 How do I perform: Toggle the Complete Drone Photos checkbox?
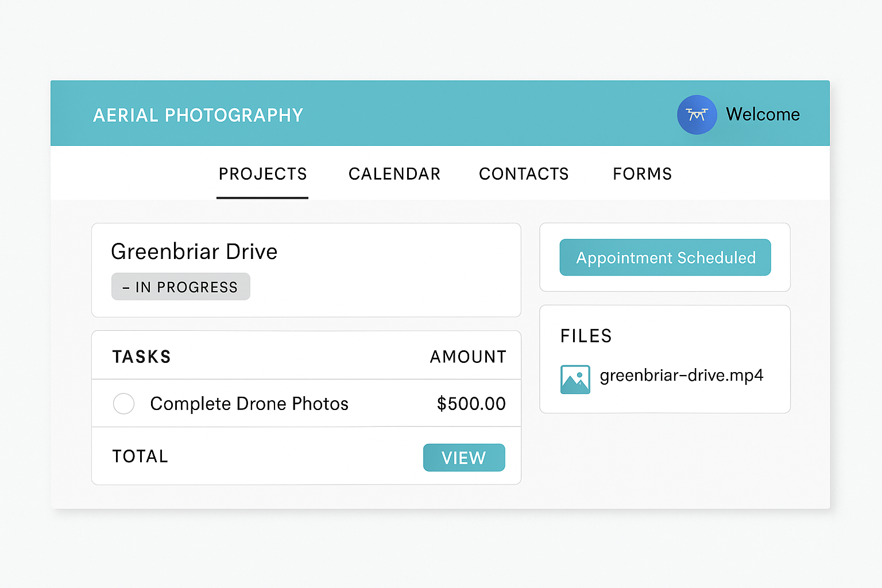(x=123, y=404)
